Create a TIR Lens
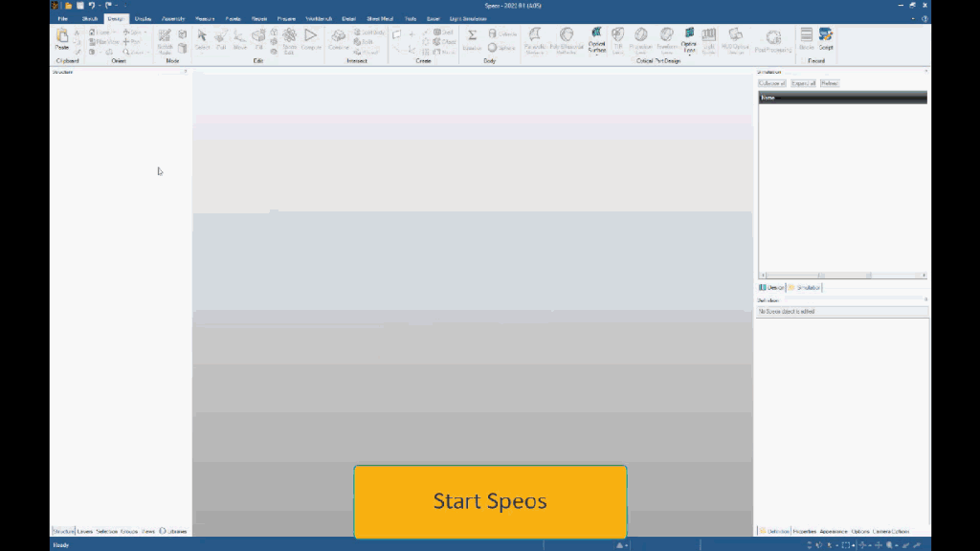The width and height of the screenshot is (980, 551). coord(617,41)
